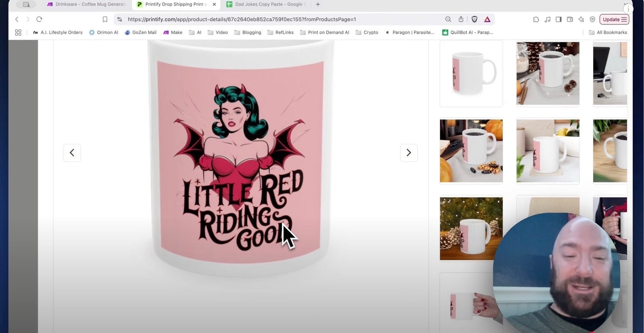The width and height of the screenshot is (644, 333).
Task: Expand the Crypto bookmarks folder
Action: [367, 33]
